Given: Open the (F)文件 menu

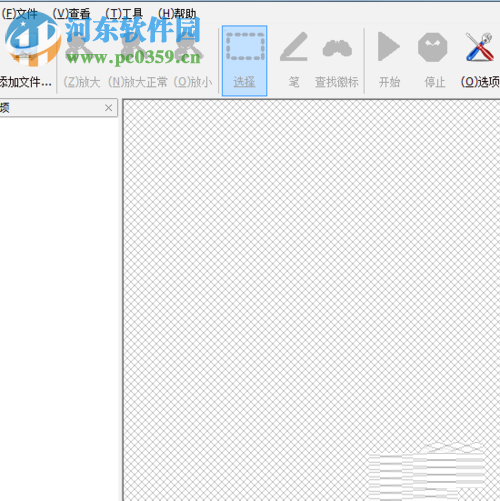Looking at the screenshot, I should [19, 14].
